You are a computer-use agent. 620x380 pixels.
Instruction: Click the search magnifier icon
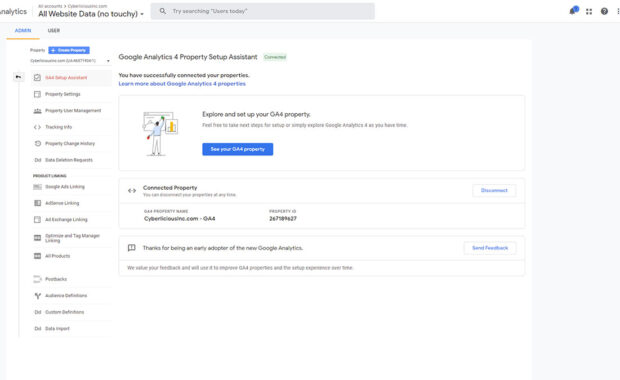coord(163,11)
